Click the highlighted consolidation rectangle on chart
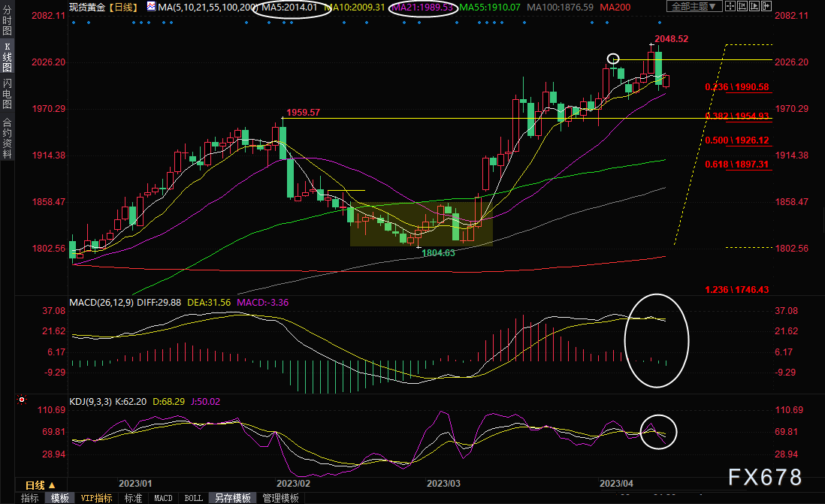The image size is (825, 504). (x=421, y=224)
